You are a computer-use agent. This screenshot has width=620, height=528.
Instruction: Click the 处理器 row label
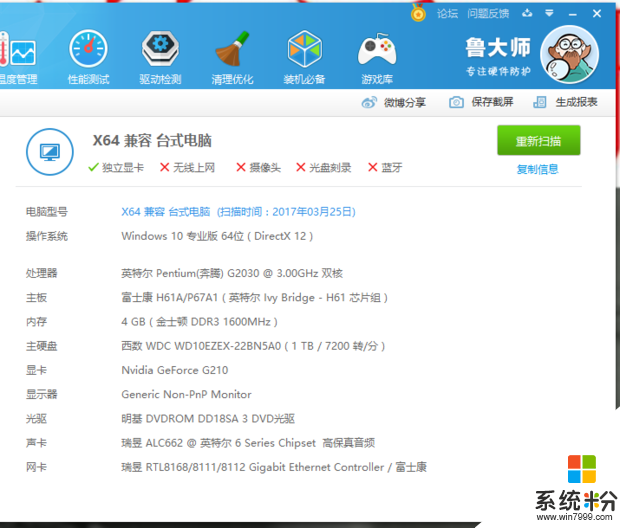tap(42, 273)
